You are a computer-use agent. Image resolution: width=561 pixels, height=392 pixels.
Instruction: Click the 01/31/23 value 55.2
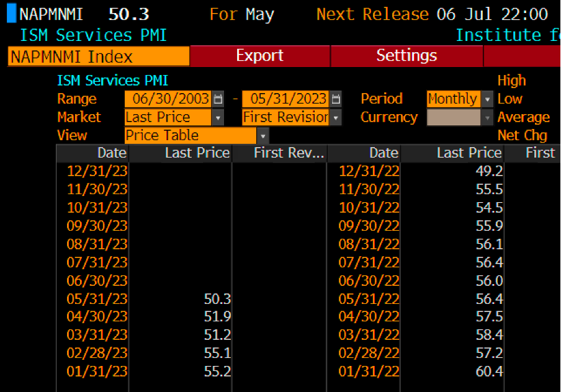218,372
